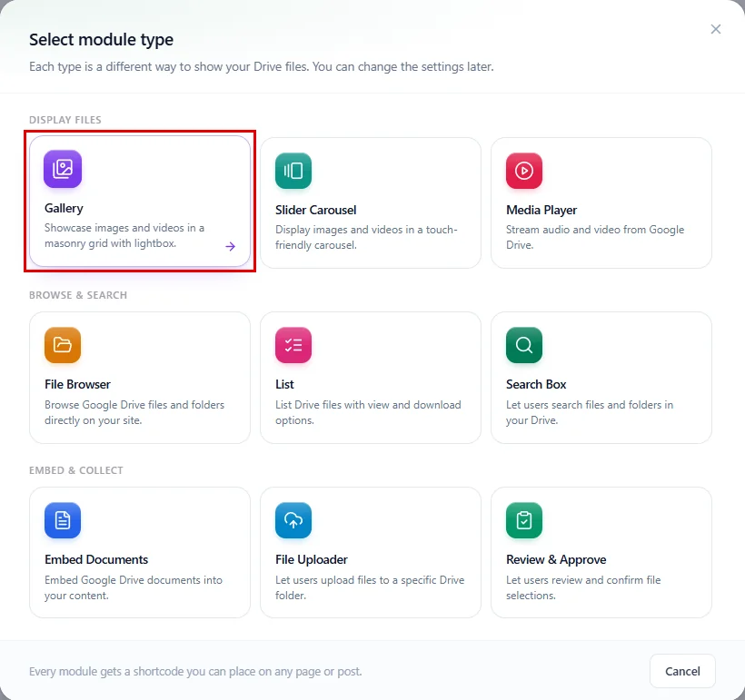Screen dimensions: 745x700
Task: Click the blue Embed Documents icon
Action: pyautogui.click(x=63, y=520)
